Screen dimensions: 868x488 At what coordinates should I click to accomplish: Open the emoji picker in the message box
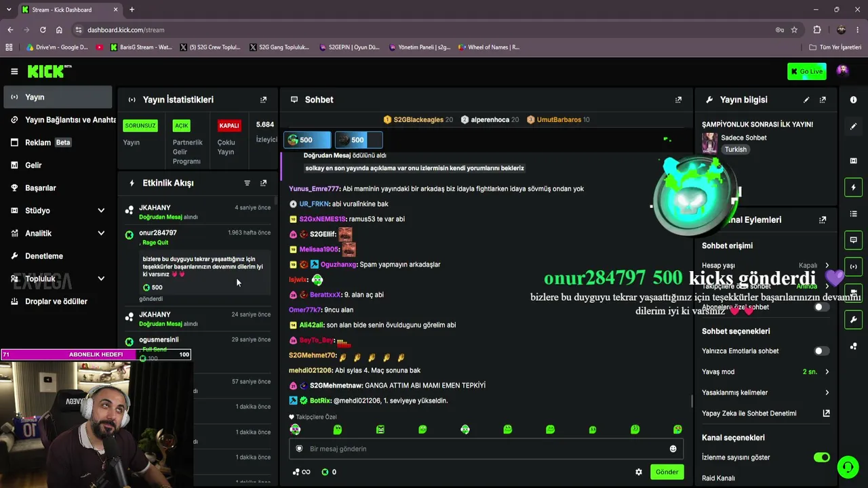point(673,449)
